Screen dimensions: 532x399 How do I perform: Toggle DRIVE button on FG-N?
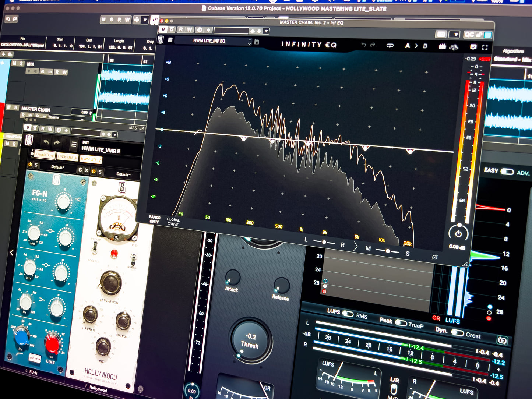tap(35, 358)
